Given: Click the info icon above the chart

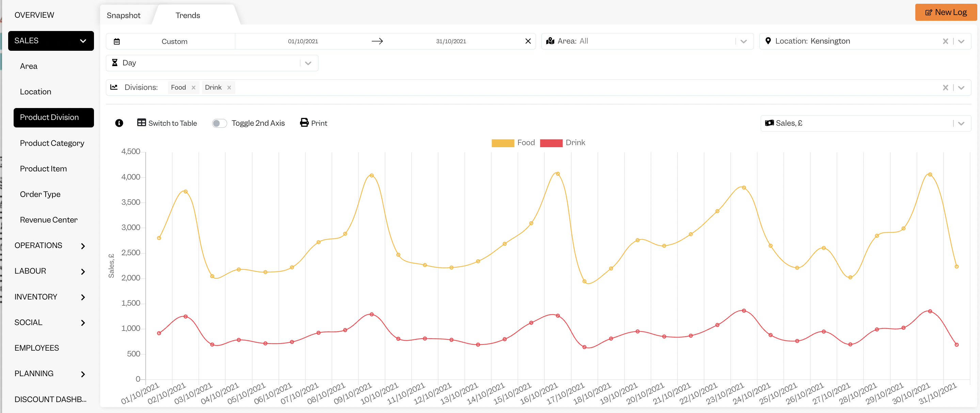Looking at the screenshot, I should tap(119, 123).
